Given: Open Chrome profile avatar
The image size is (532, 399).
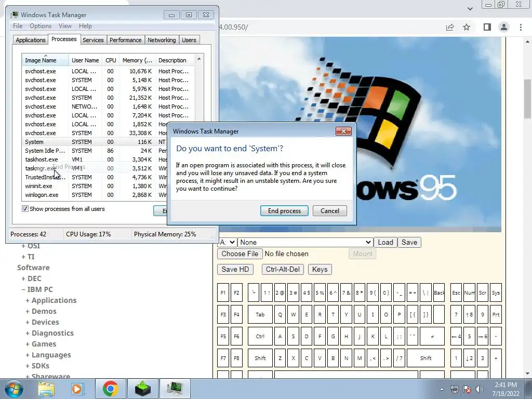Looking at the screenshot, I should [x=504, y=27].
